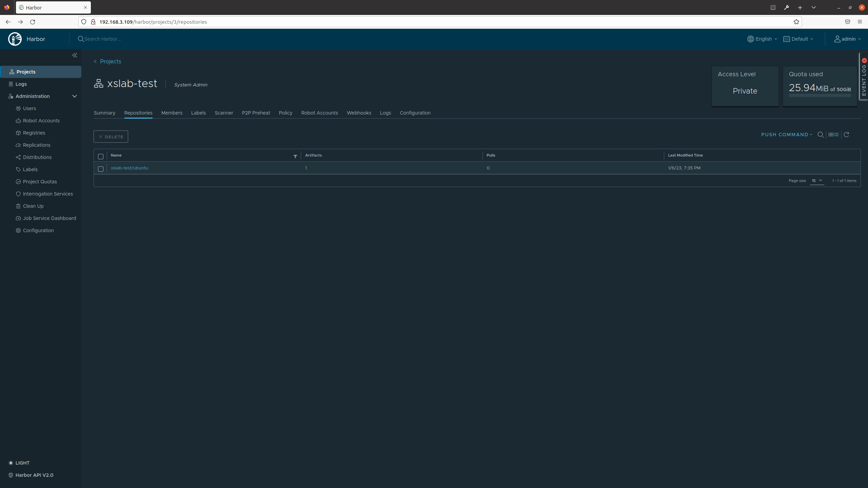Open the EVENT LOG side panel

[x=864, y=77]
